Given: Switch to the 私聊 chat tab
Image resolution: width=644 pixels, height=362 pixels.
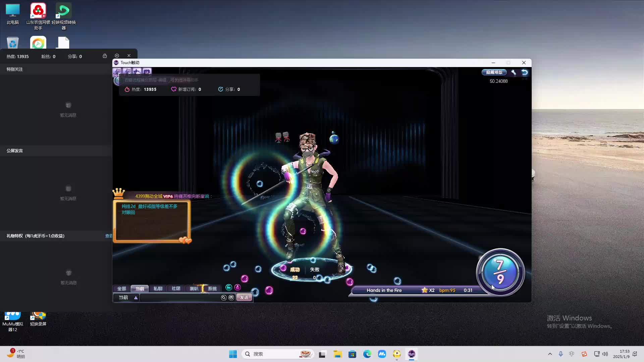Looking at the screenshot, I should coord(158,289).
